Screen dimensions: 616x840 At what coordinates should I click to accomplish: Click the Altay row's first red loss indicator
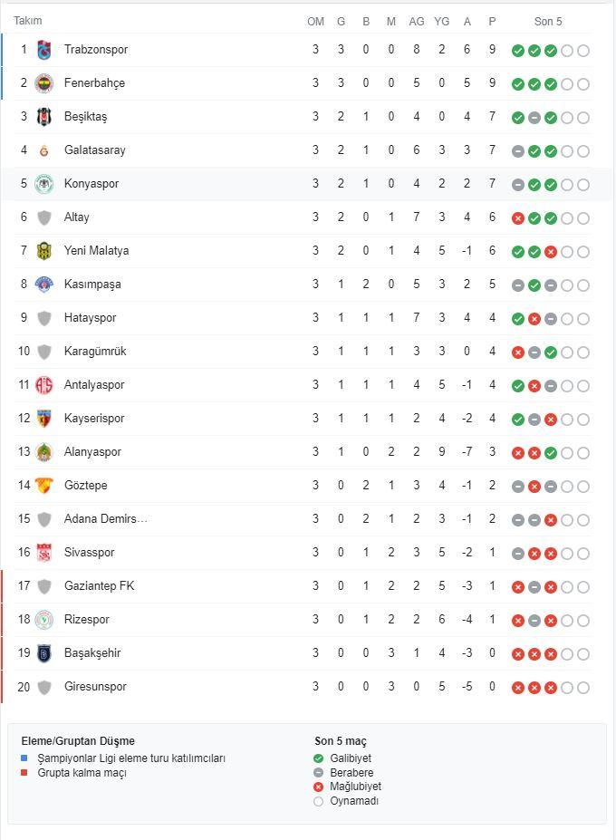tap(517, 218)
